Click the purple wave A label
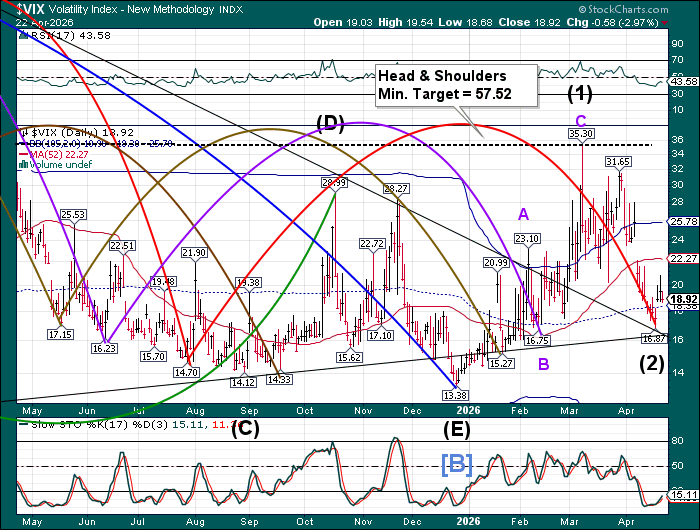The image size is (700, 530). [523, 213]
